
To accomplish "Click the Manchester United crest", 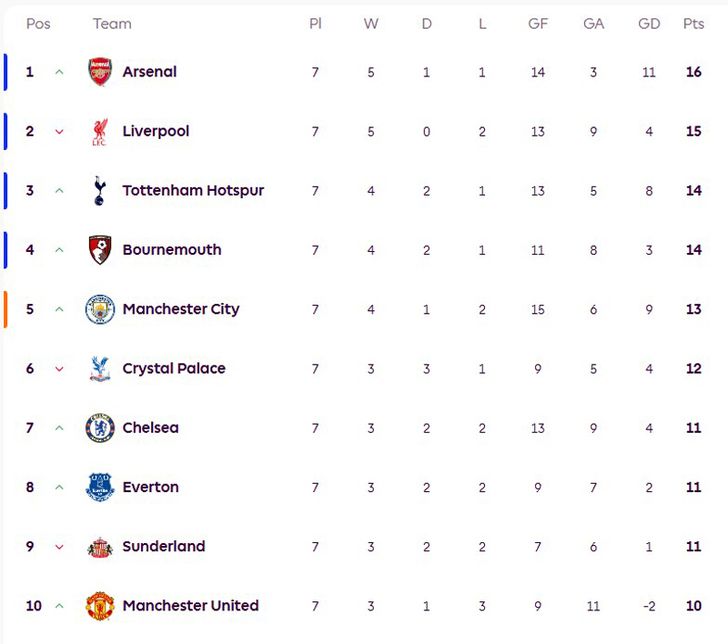I will point(100,606).
